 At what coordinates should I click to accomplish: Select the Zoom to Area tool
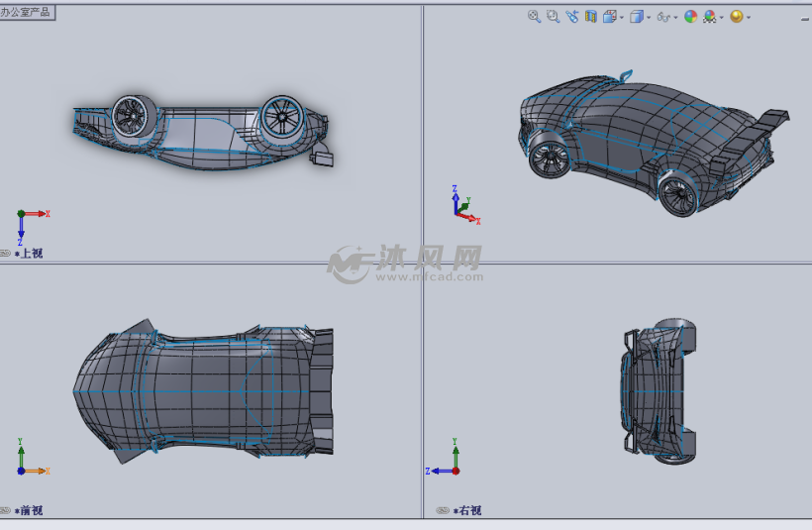click(x=553, y=16)
